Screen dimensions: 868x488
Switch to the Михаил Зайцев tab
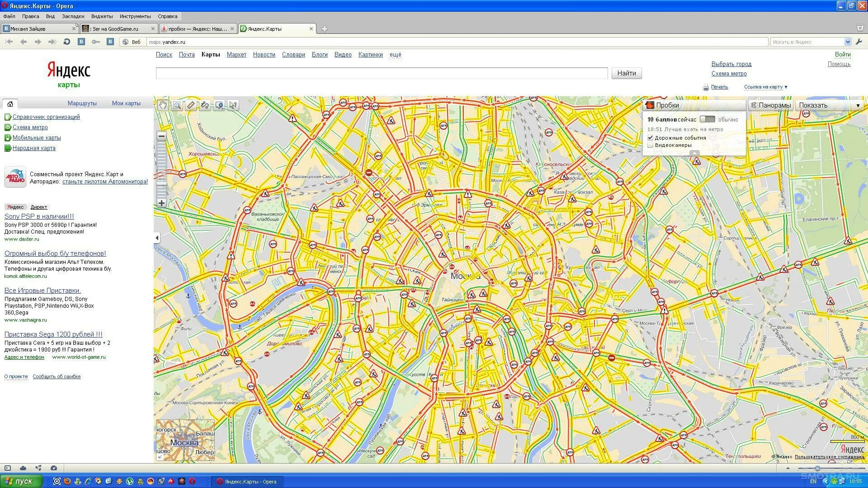(x=39, y=28)
